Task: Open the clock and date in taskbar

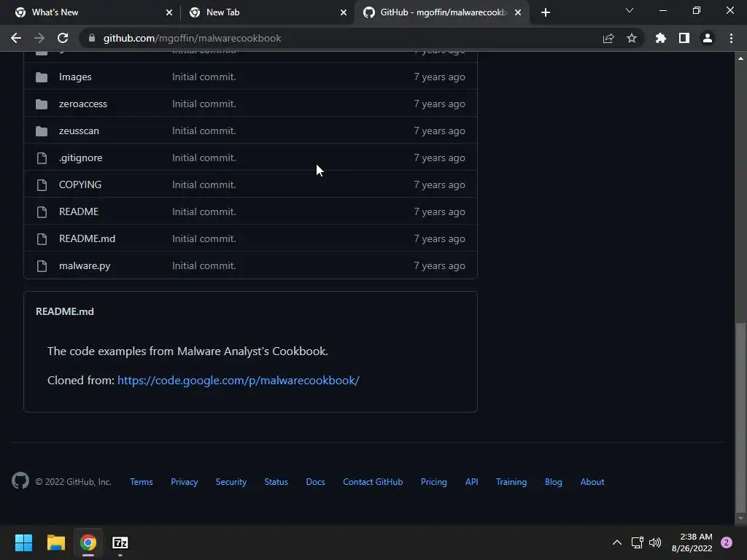Action: coord(692,542)
